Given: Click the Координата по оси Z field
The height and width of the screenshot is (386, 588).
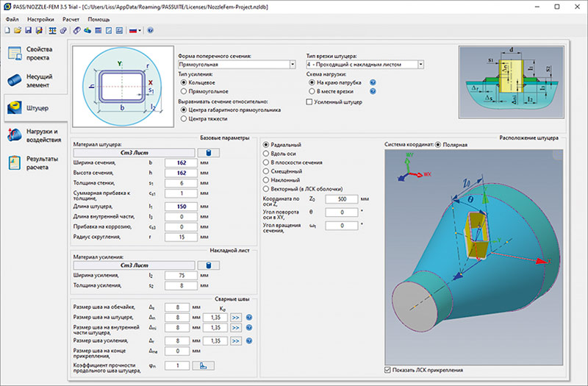Looking at the screenshot, I should point(342,199).
